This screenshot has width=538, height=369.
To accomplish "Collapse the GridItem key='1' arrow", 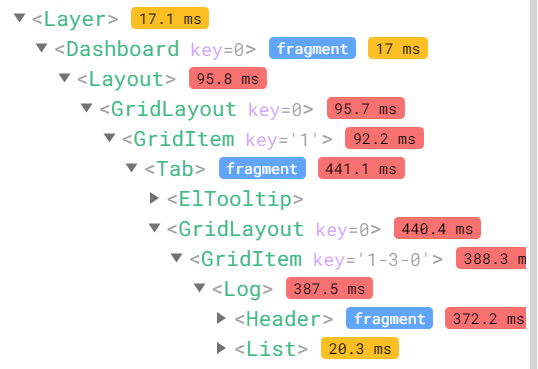I will tap(109, 138).
